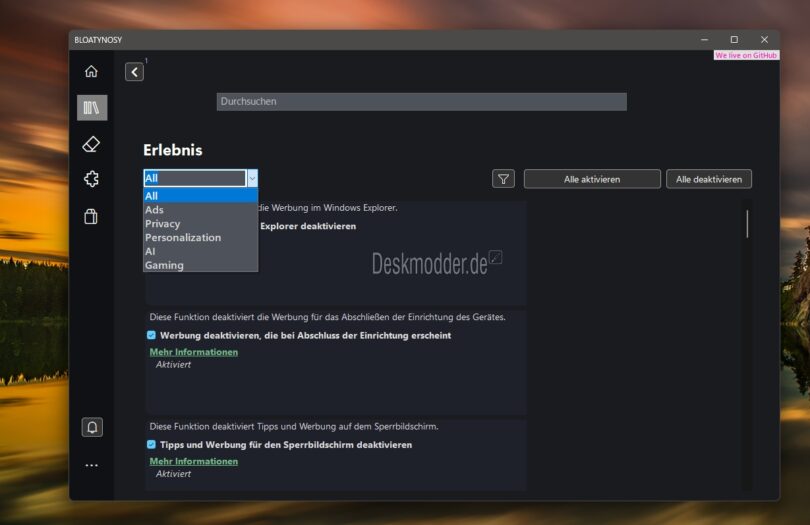The width and height of the screenshot is (810, 525).
Task: Open the puzzle piece plugins icon
Action: pos(91,179)
